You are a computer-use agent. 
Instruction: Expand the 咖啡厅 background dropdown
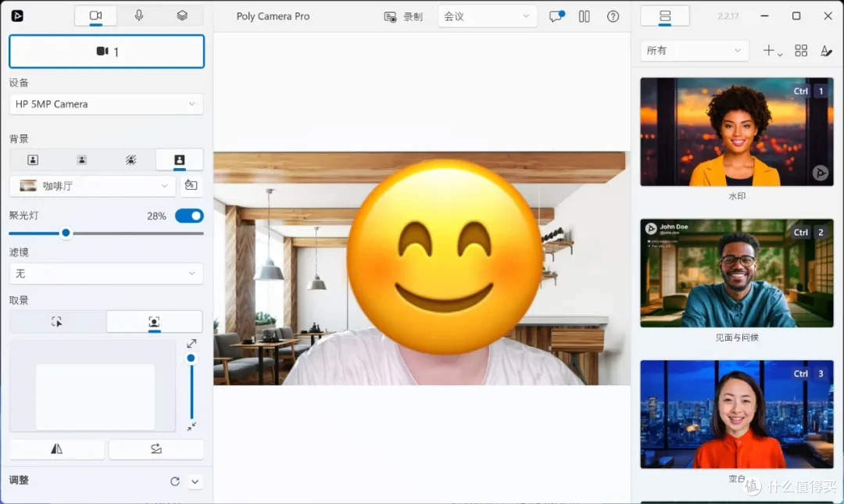pyautogui.click(x=92, y=186)
